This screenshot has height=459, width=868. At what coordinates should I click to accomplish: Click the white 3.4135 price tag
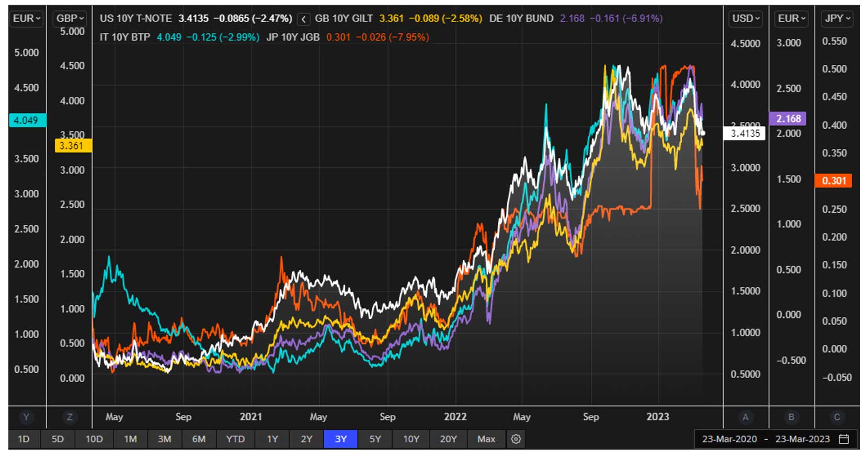pyautogui.click(x=745, y=133)
